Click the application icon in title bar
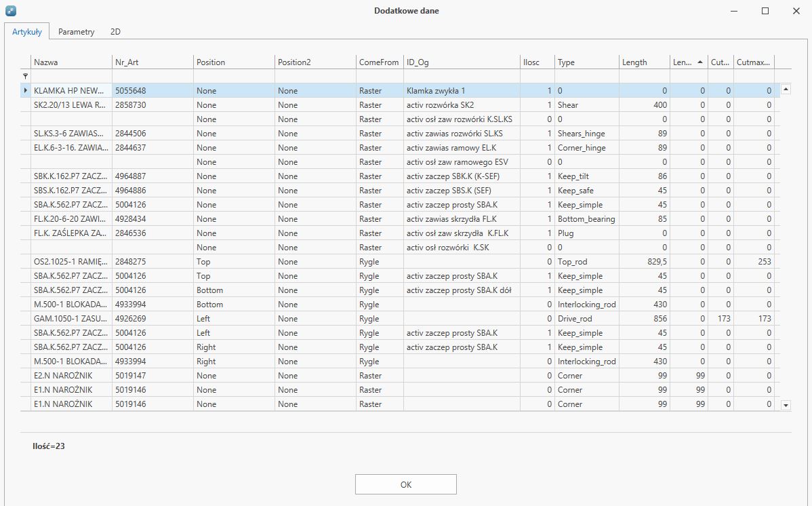The image size is (812, 506). pos(10,10)
